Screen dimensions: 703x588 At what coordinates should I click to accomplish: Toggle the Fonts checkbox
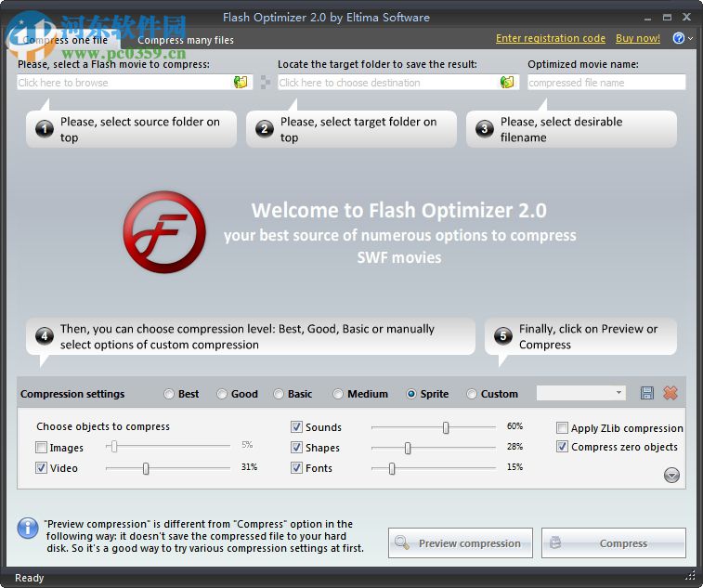coord(296,468)
